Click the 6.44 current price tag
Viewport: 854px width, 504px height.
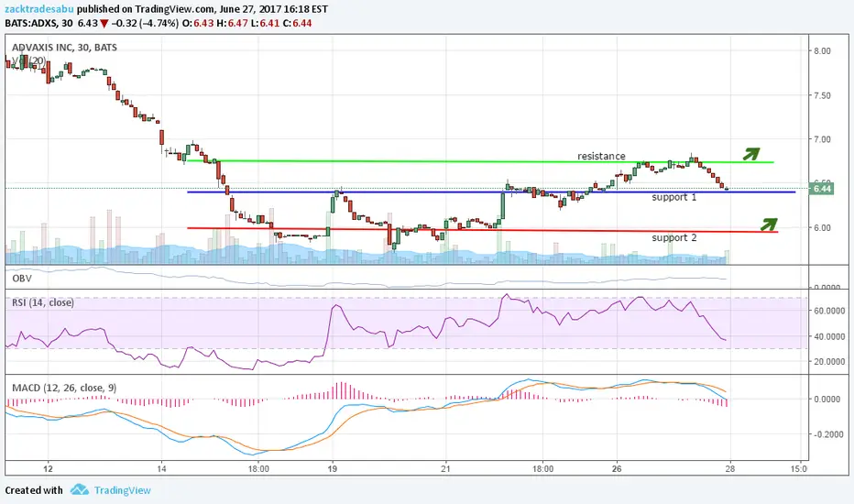click(x=821, y=189)
